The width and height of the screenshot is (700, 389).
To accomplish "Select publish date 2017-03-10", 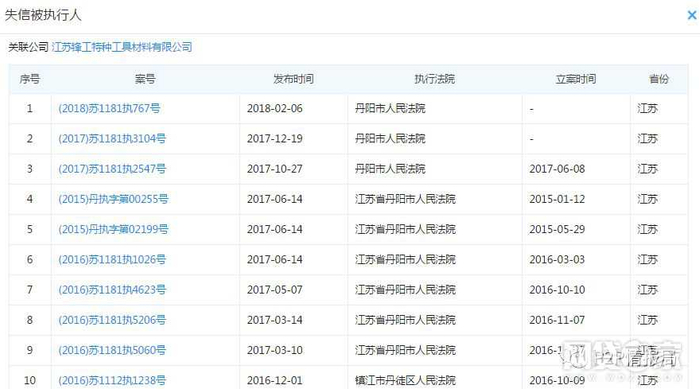I will click(x=275, y=350).
